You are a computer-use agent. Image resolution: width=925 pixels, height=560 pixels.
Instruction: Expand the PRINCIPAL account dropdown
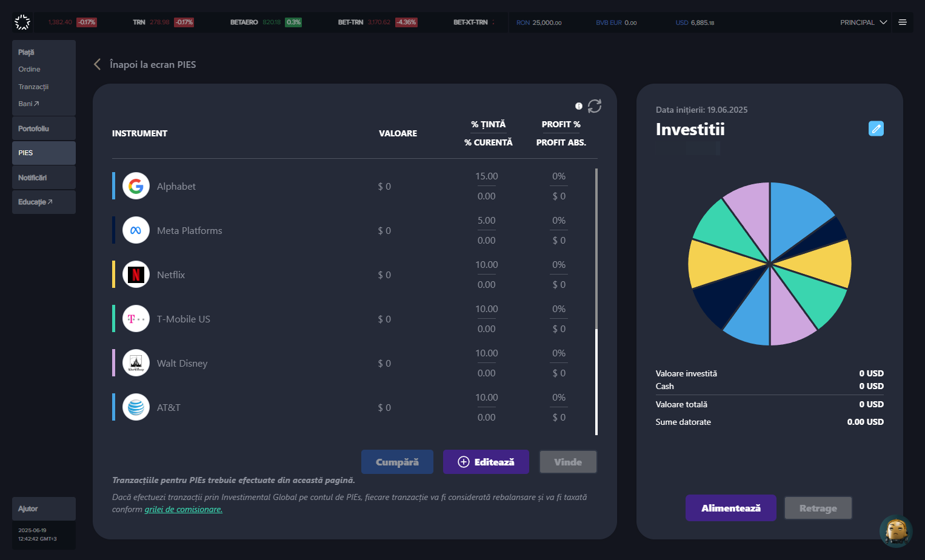tap(863, 22)
